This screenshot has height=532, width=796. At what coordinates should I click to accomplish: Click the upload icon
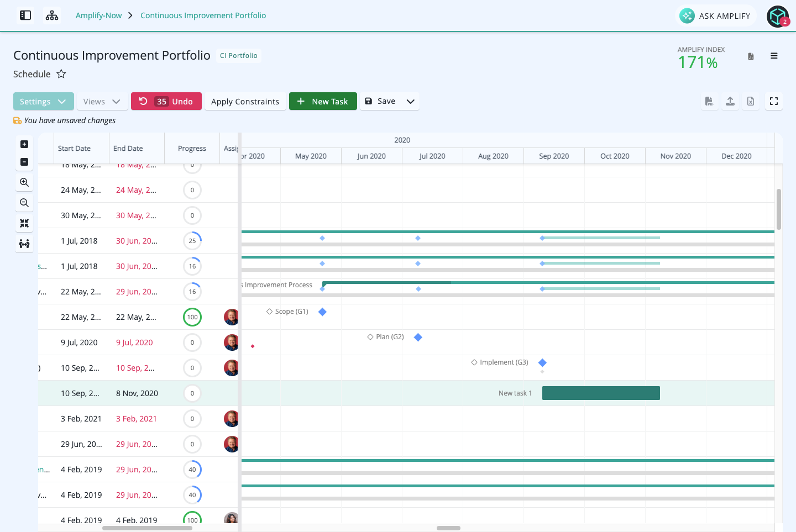click(730, 101)
